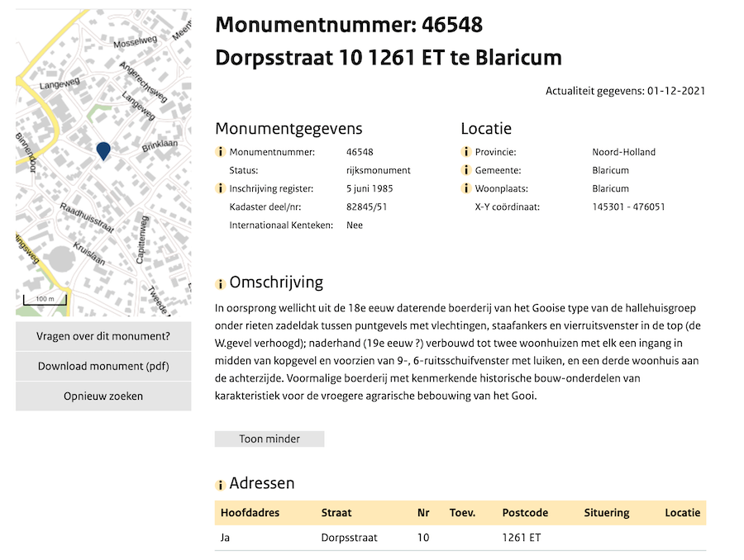Click the Nr column header
Viewport: 744px width, 560px height.
[x=423, y=513]
